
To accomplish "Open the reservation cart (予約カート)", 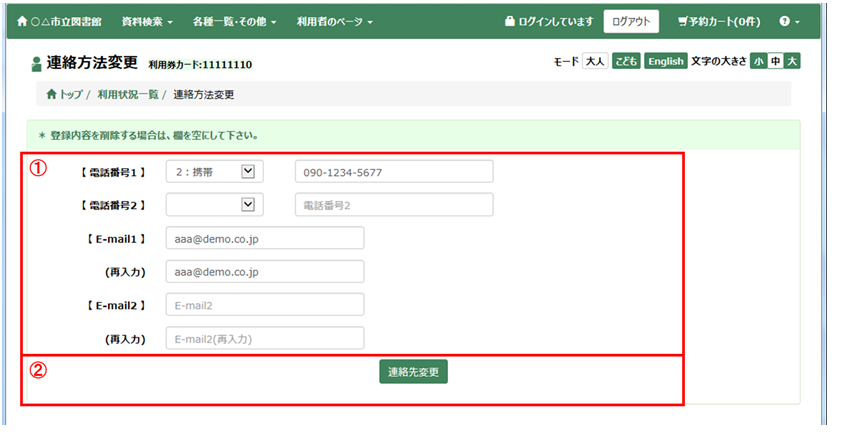I will tap(718, 21).
